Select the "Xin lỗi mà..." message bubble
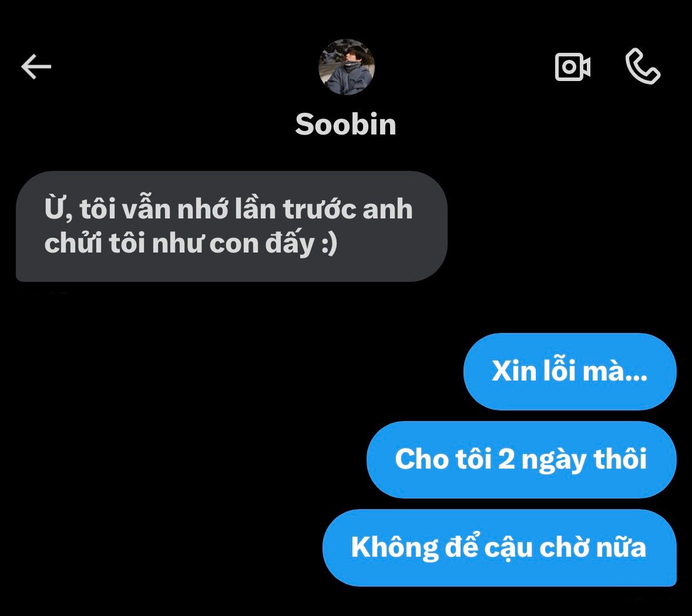Viewport: 692px width, 616px height. pyautogui.click(x=570, y=372)
